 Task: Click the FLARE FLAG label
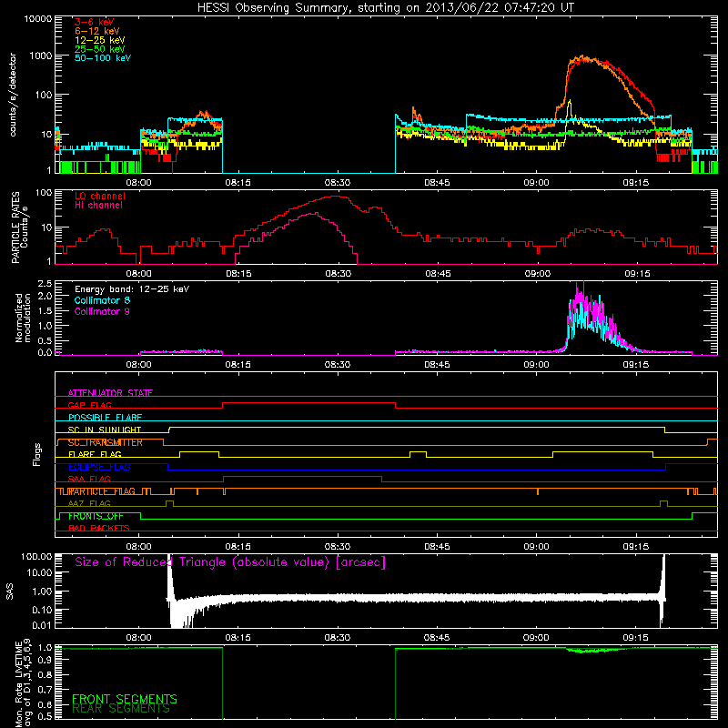pos(95,454)
